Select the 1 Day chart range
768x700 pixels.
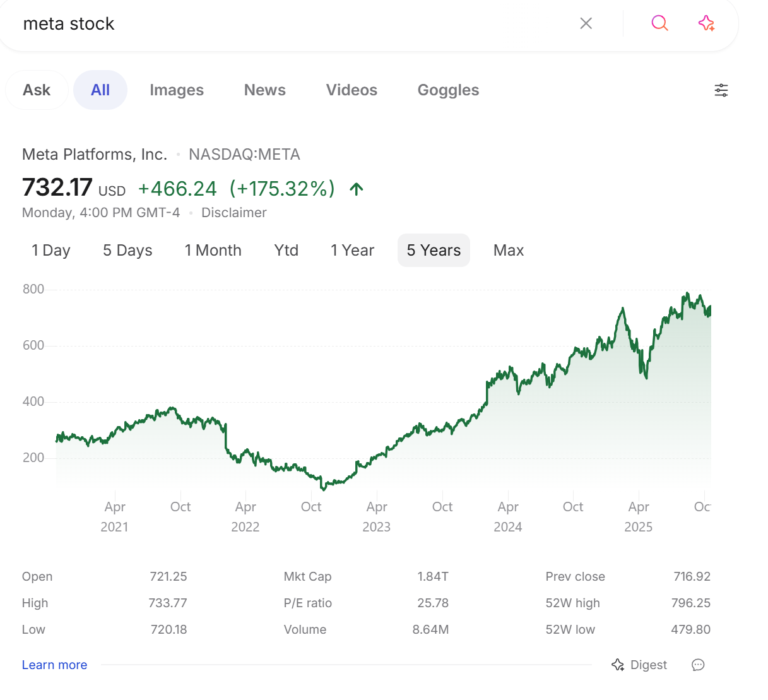pyautogui.click(x=51, y=251)
